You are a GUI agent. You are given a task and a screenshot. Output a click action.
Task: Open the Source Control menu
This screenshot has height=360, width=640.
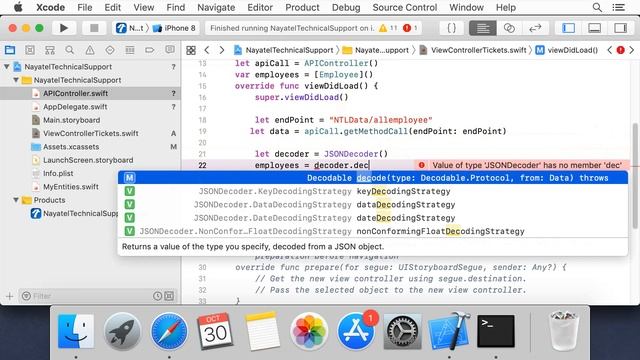click(x=404, y=7)
